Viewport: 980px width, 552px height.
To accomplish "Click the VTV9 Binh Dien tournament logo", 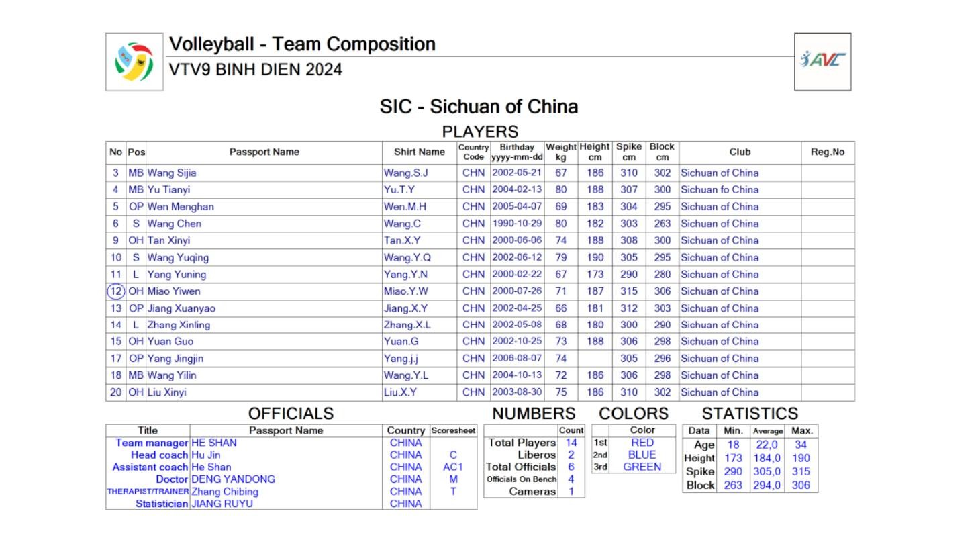I will click(134, 62).
